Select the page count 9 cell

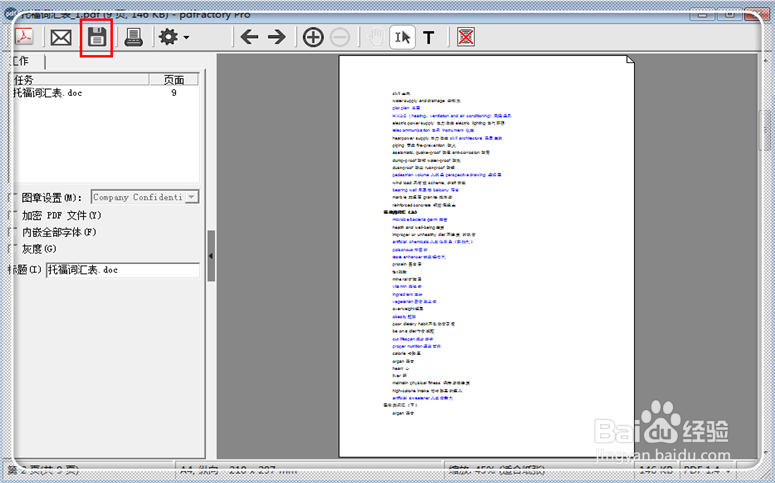pos(174,93)
